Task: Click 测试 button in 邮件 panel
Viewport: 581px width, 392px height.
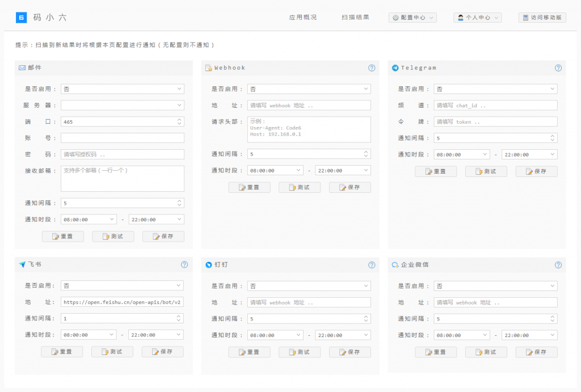Action: (113, 237)
